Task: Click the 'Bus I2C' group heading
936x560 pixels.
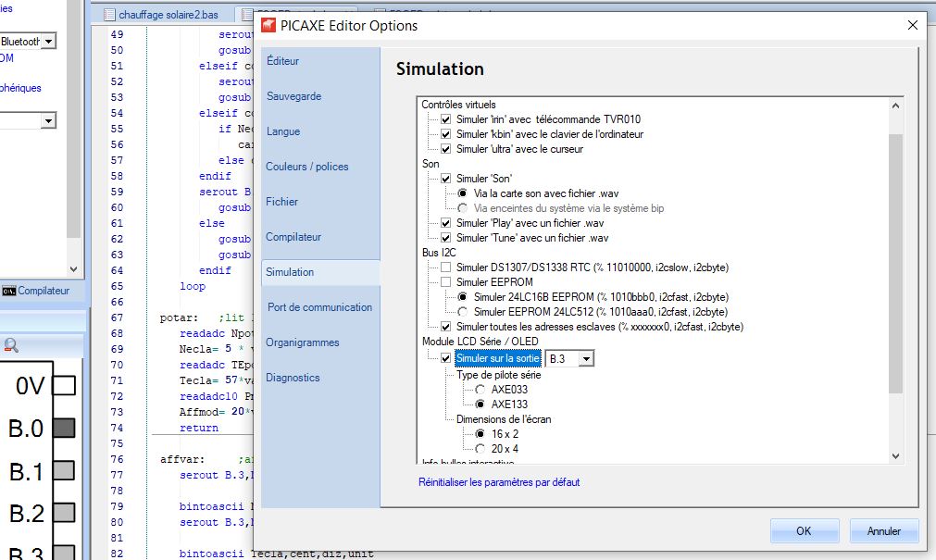Action: pos(439,253)
